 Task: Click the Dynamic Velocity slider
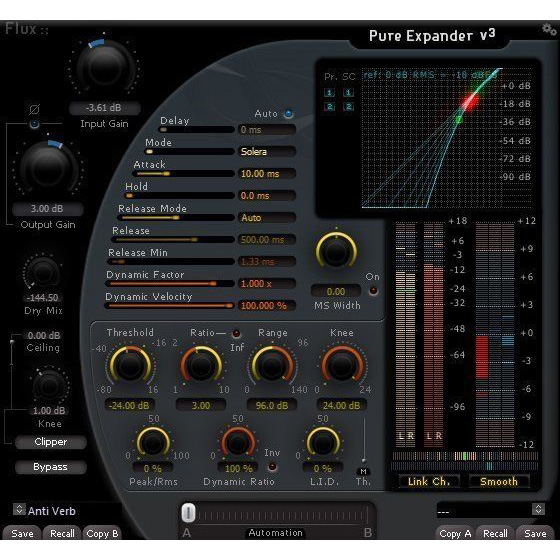click(x=169, y=306)
